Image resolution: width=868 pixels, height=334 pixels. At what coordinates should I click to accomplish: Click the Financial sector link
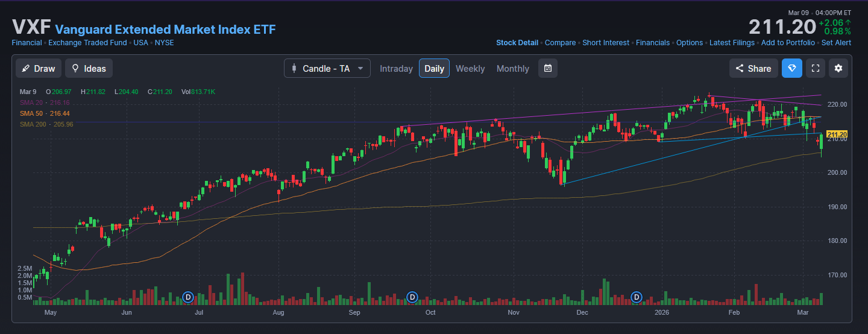[27, 43]
